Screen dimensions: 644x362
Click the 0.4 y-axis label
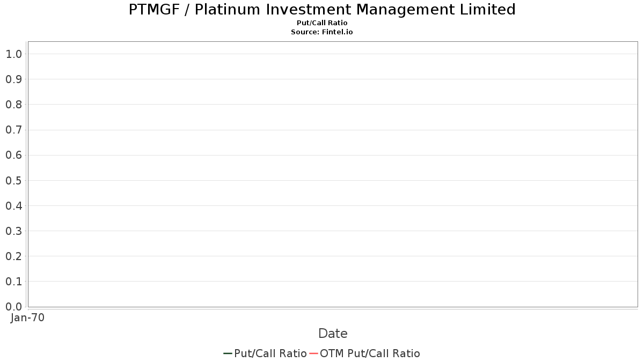click(x=13, y=205)
